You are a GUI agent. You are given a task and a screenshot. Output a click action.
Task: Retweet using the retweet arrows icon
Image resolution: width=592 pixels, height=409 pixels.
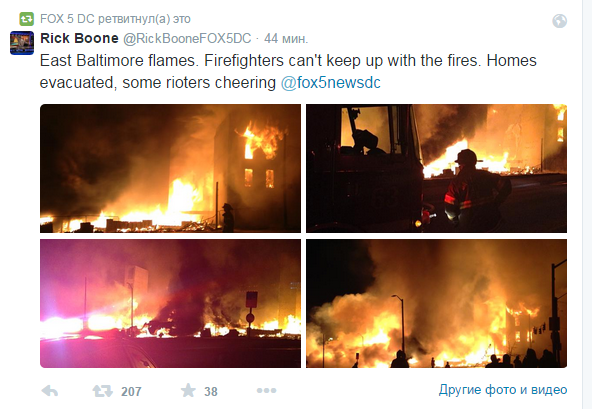(x=103, y=391)
